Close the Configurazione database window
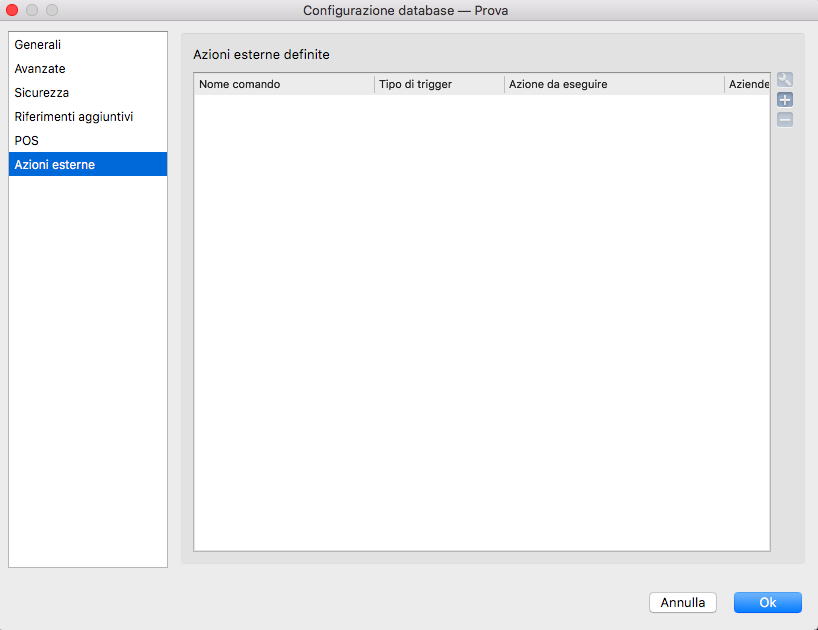Screen dimensions: 818x630 pos(13,10)
